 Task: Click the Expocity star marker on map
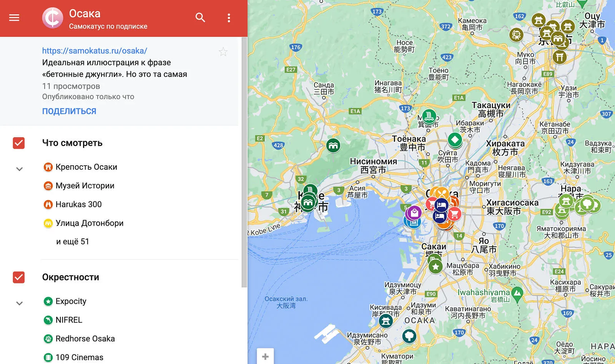pos(435,266)
